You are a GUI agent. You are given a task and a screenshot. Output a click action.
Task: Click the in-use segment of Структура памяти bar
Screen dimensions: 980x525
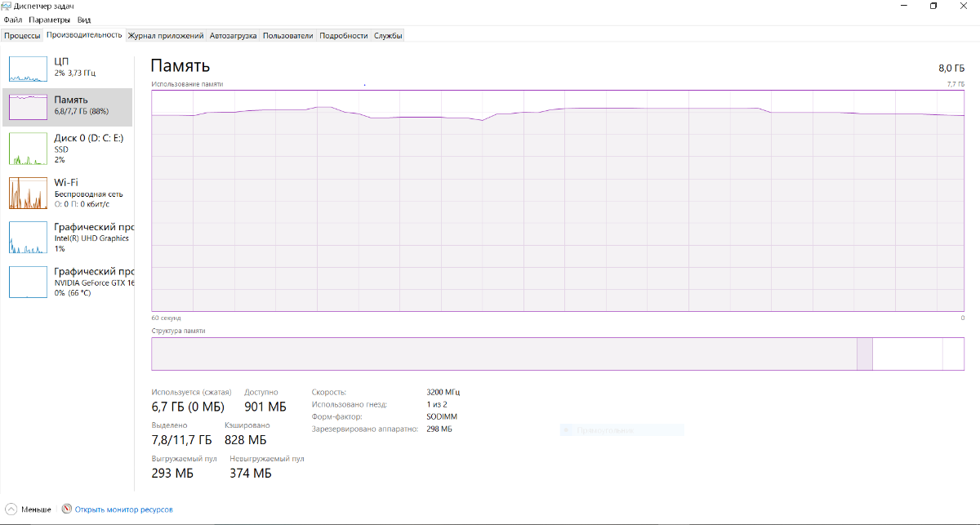click(x=504, y=354)
